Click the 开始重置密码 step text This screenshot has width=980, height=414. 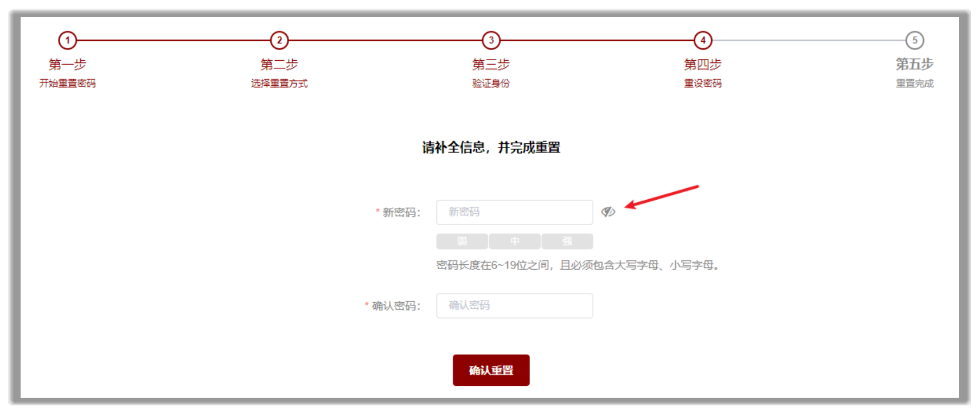point(68,83)
